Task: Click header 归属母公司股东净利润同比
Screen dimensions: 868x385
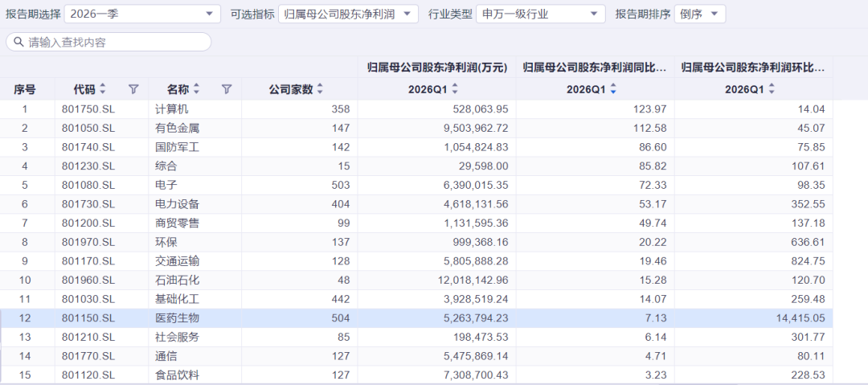Action: tap(595, 68)
